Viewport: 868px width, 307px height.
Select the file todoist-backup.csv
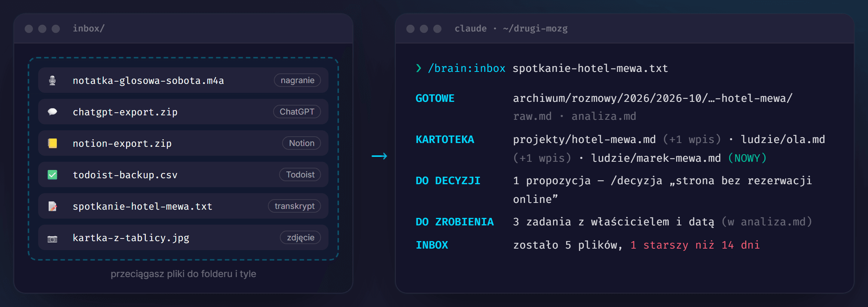coord(183,175)
